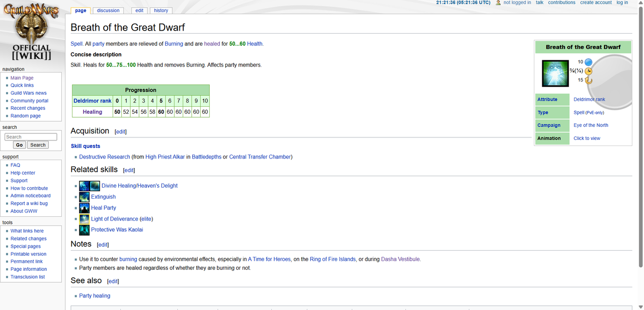Open About GWW link

(24, 211)
